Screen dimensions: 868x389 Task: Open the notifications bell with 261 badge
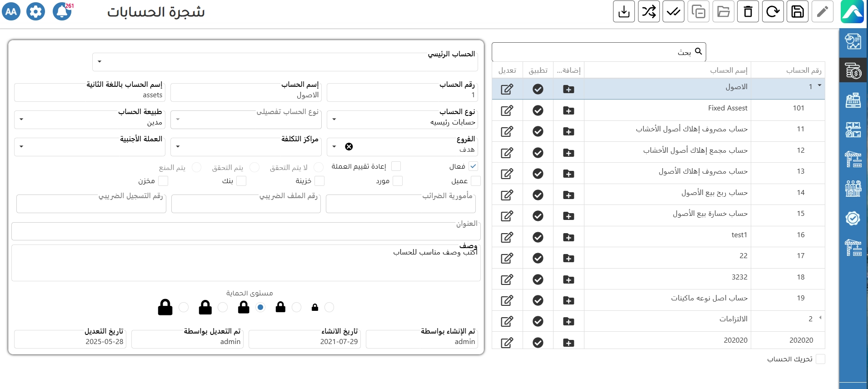pos(62,11)
